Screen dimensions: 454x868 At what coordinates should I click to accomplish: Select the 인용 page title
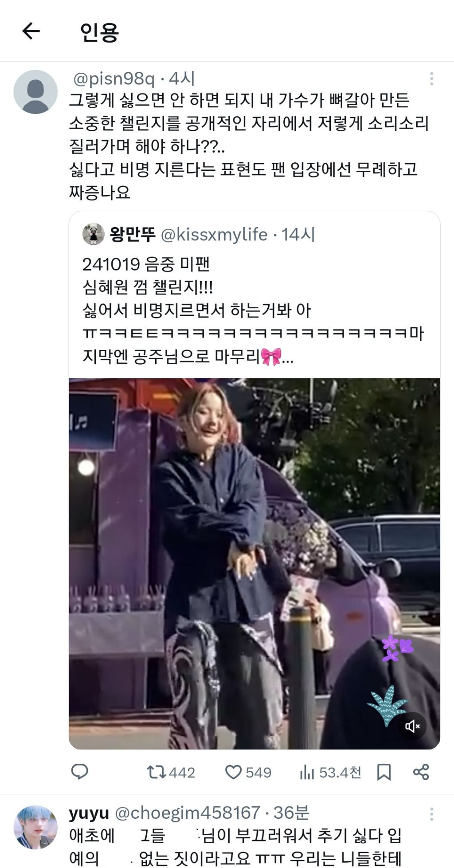[99, 32]
